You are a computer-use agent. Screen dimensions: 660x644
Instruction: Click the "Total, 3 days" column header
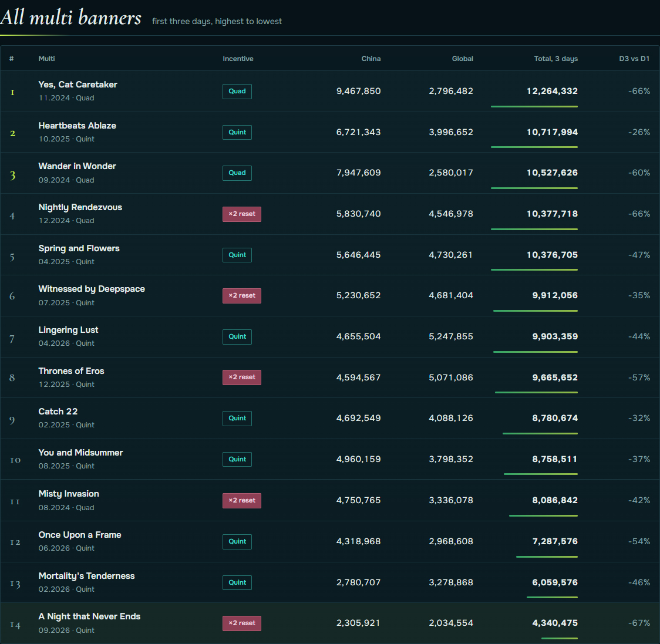click(x=555, y=59)
